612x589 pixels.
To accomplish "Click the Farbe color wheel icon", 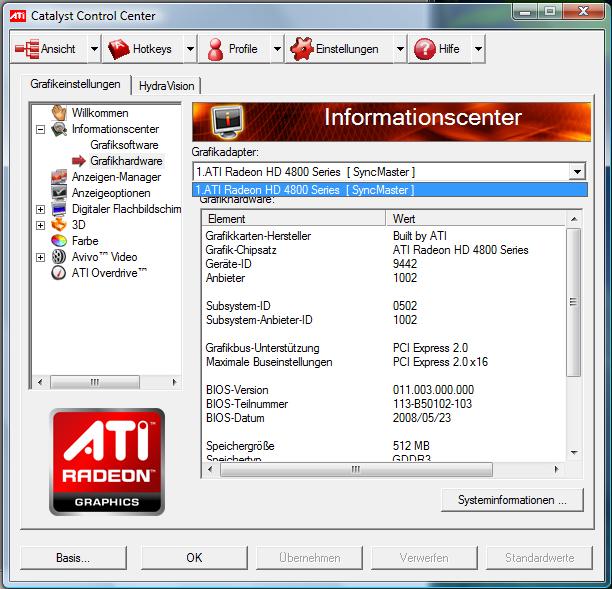I will (x=59, y=240).
